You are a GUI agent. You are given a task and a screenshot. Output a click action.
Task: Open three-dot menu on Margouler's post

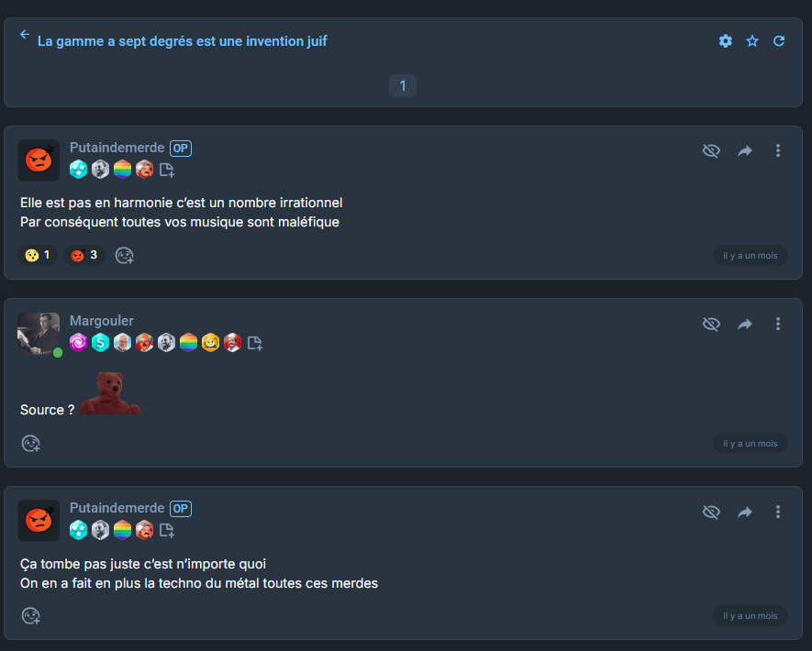pos(778,324)
